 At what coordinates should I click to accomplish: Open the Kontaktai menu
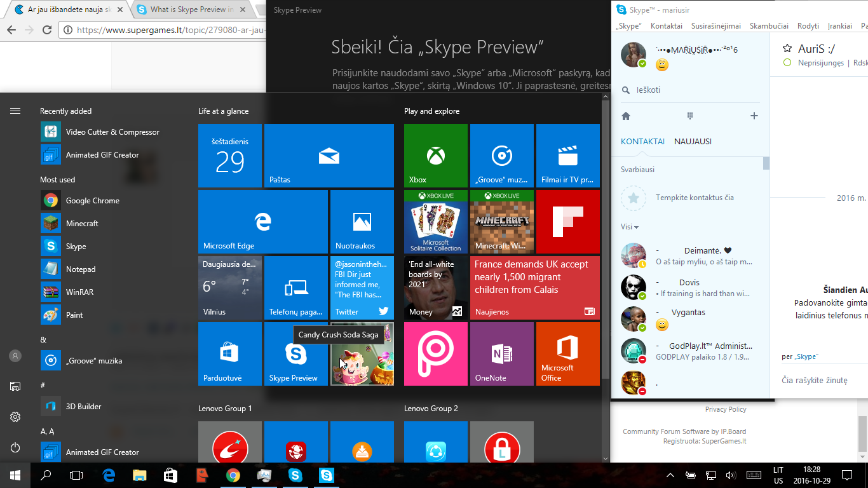point(667,26)
